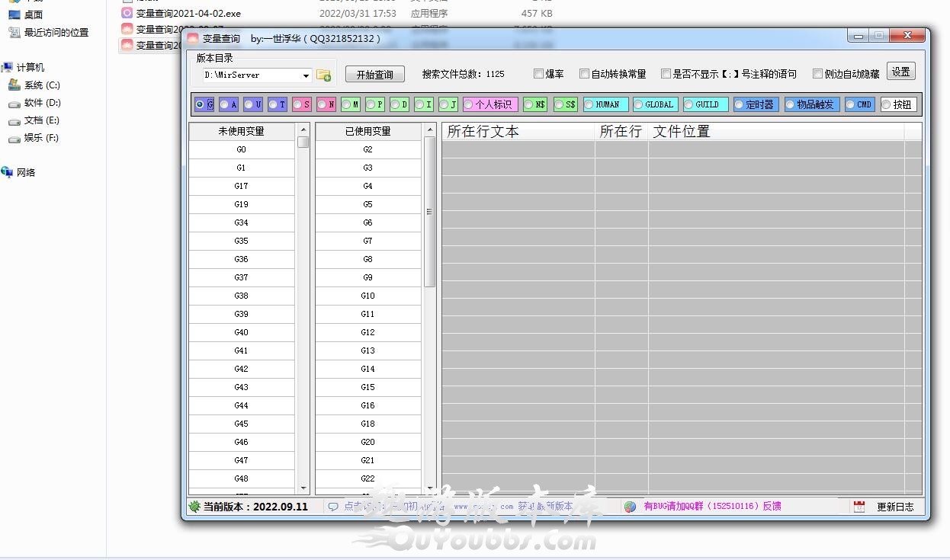This screenshot has height=560, width=950.
Task: Enable the 爆率 checkbox
Action: (x=539, y=74)
